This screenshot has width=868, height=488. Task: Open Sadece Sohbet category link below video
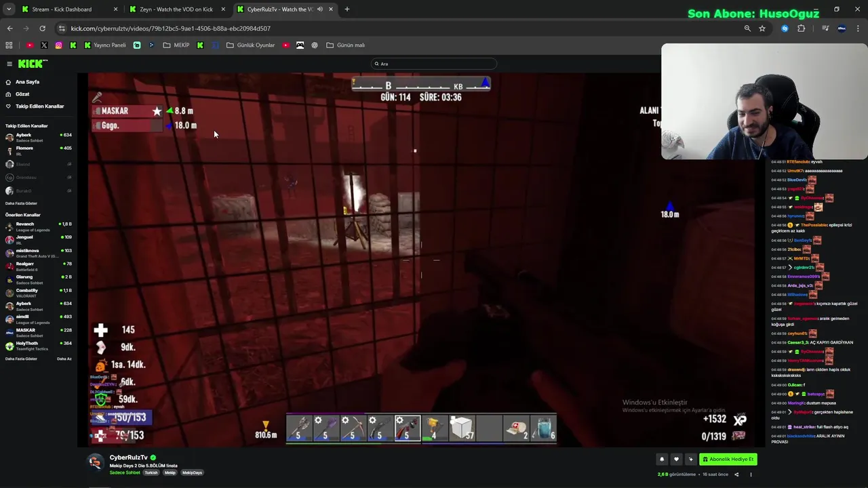point(125,472)
